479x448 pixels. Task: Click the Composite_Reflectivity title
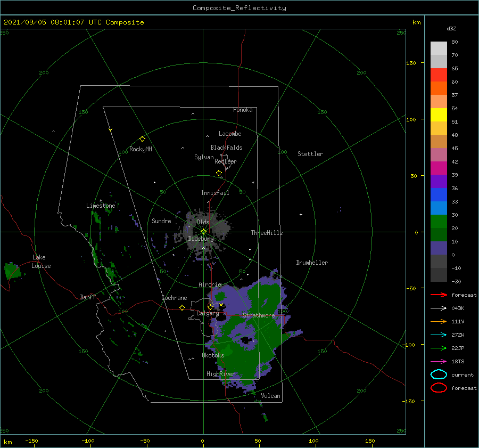point(239,8)
